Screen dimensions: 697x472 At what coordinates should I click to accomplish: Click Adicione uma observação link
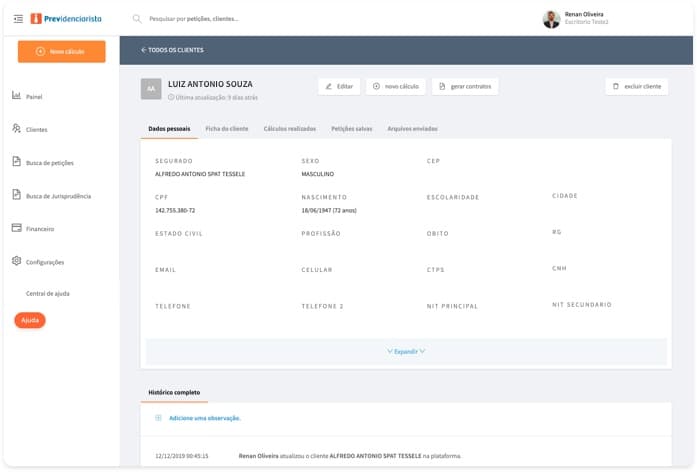point(204,418)
